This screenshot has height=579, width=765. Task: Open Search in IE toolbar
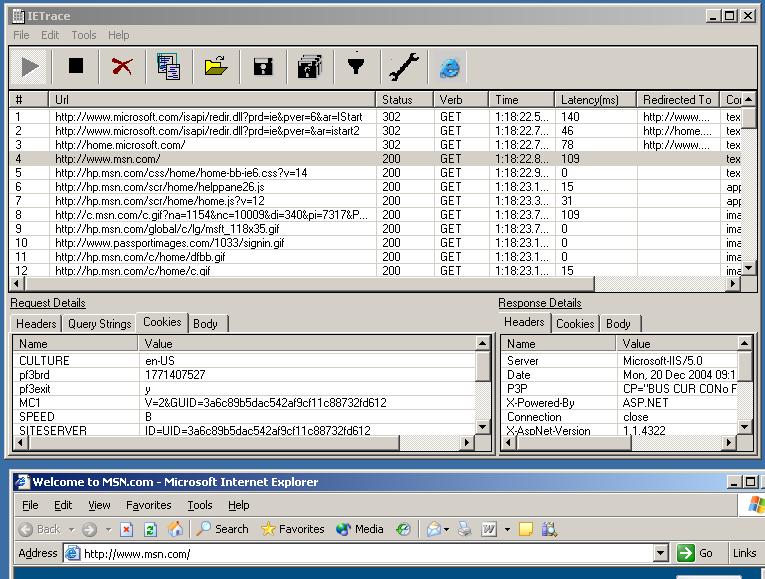222,529
